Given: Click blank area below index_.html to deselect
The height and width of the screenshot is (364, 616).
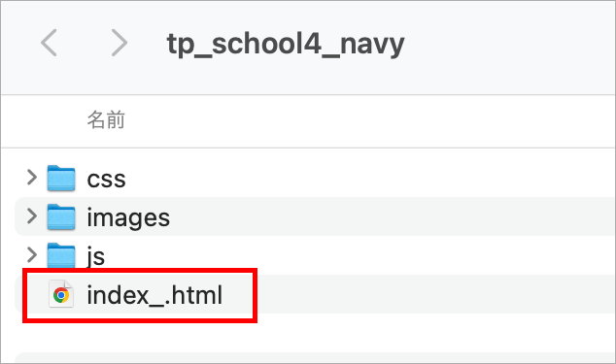Looking at the screenshot, I should 314,334.
